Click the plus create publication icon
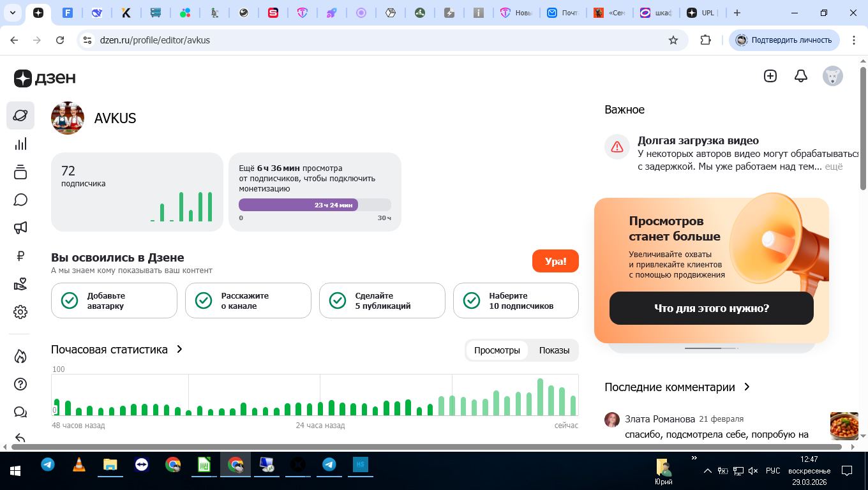The width and height of the screenshot is (868, 490). [x=770, y=76]
